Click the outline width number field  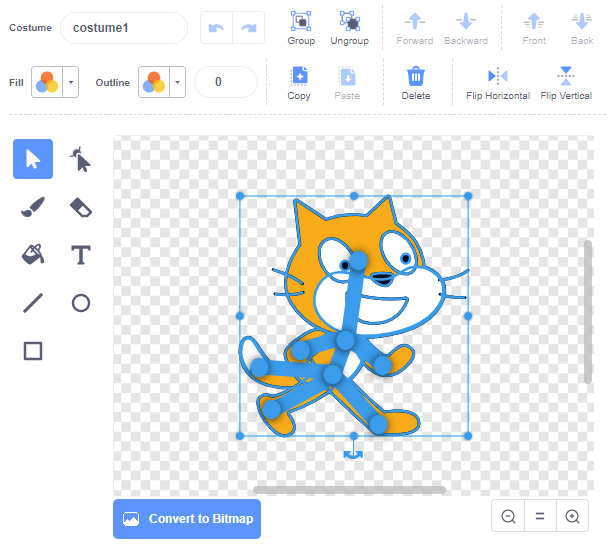coord(225,82)
